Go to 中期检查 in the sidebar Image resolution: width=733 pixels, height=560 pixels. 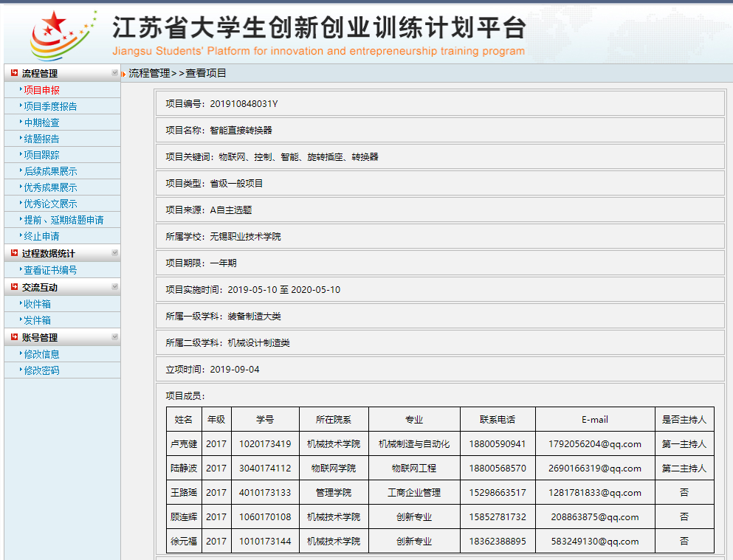41,122
